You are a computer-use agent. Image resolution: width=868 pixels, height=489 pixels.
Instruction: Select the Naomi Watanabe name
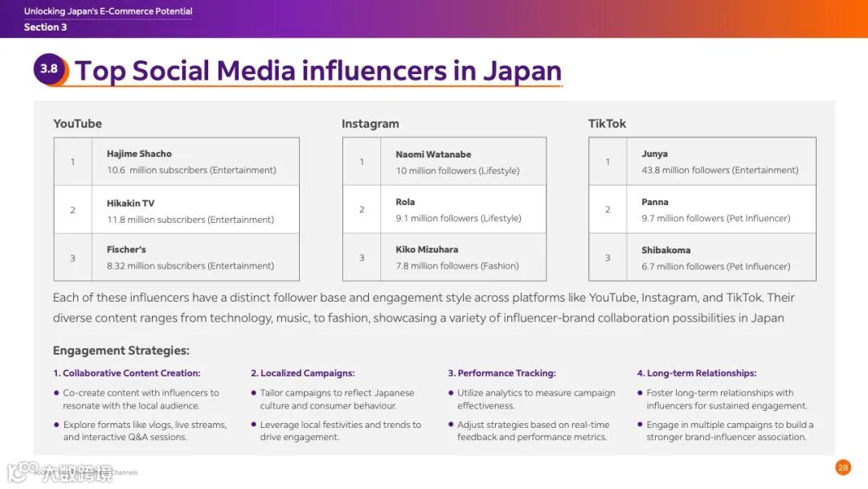pyautogui.click(x=433, y=154)
